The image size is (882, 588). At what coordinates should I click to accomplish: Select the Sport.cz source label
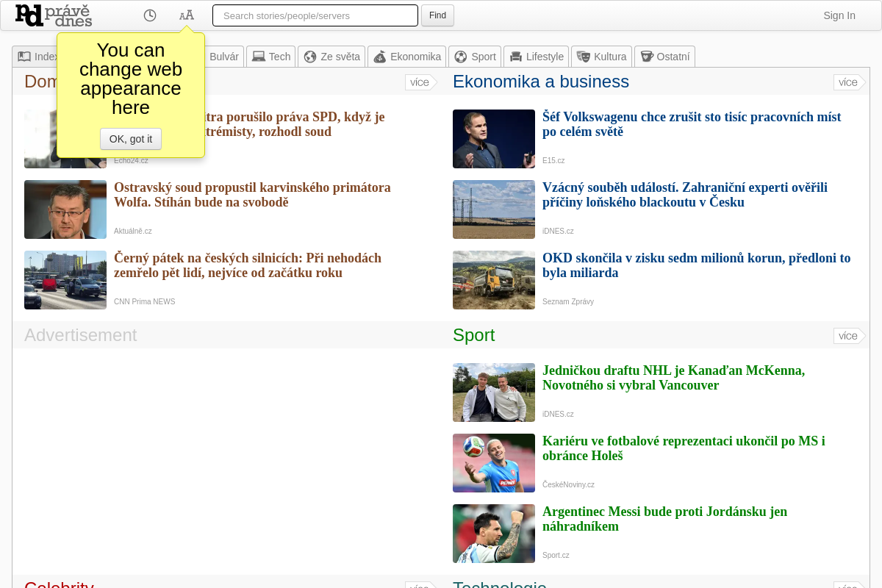556,555
